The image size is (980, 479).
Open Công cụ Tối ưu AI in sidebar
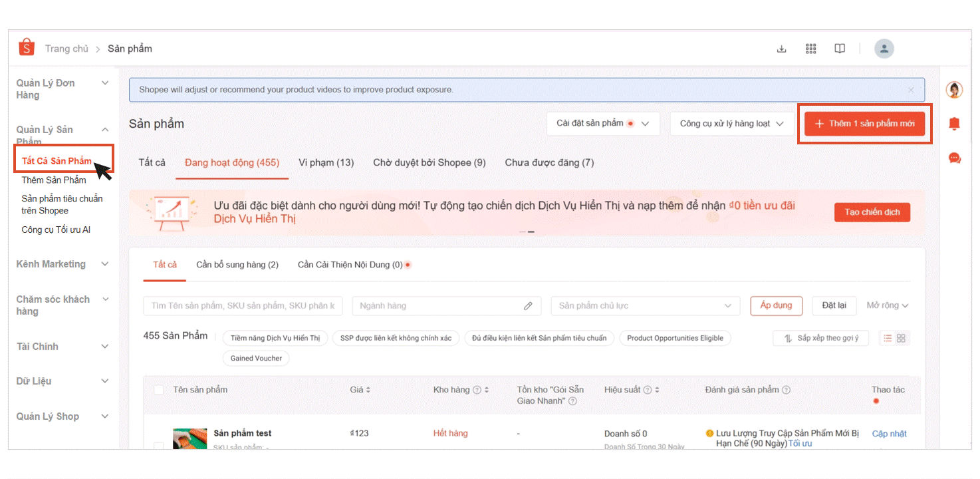(56, 230)
